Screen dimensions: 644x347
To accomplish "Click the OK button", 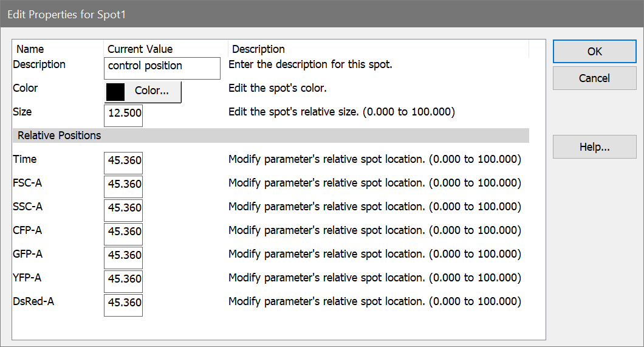I will pos(594,52).
